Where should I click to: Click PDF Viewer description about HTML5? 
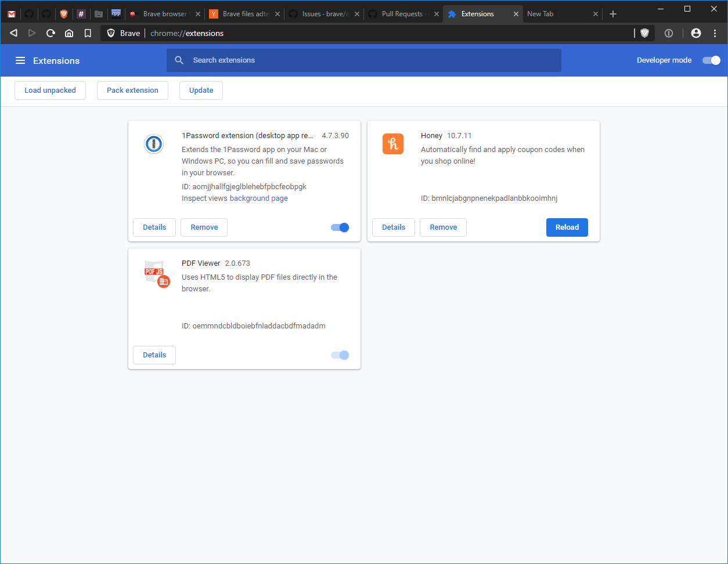tap(260, 283)
